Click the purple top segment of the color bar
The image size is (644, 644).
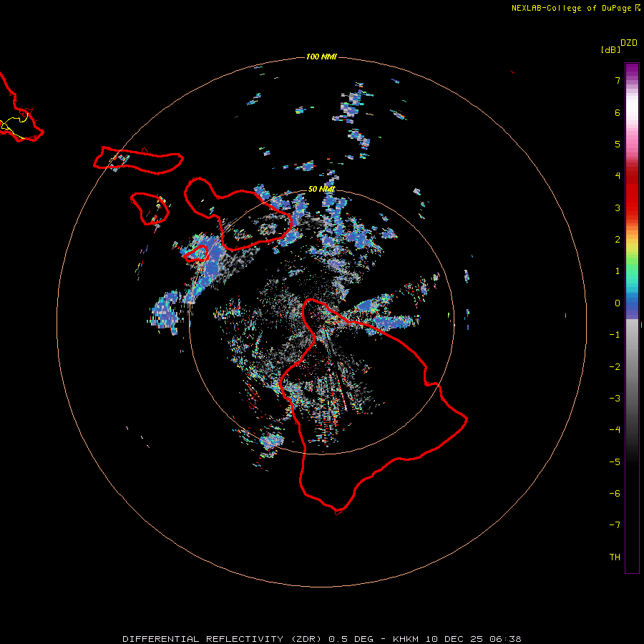point(632,70)
